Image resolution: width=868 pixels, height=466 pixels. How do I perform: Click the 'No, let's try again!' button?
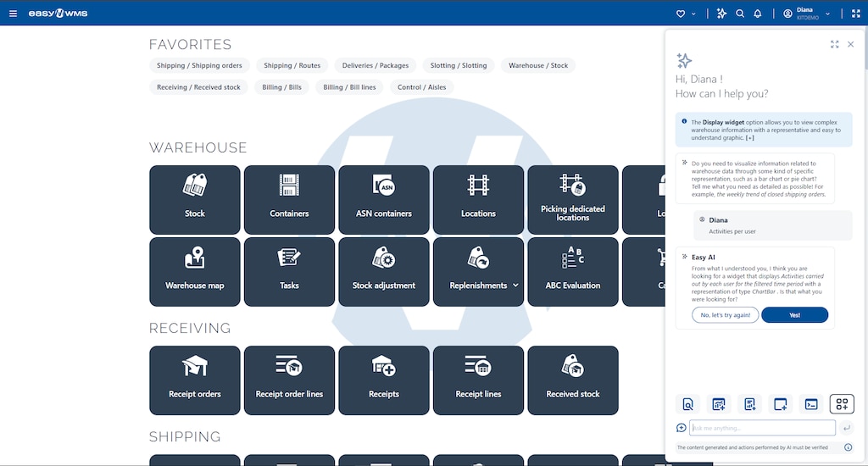coord(725,314)
